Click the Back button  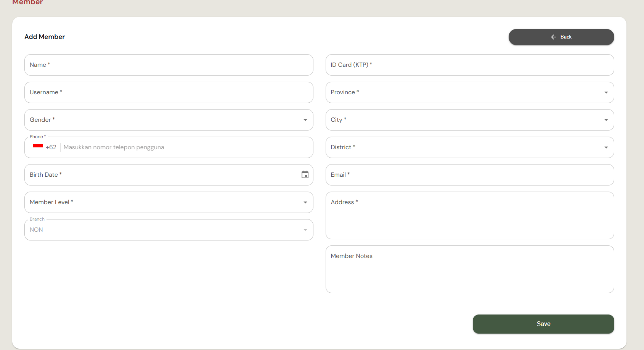(561, 37)
